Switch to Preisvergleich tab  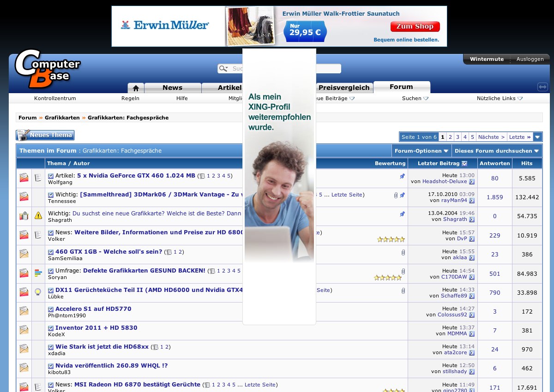[344, 88]
